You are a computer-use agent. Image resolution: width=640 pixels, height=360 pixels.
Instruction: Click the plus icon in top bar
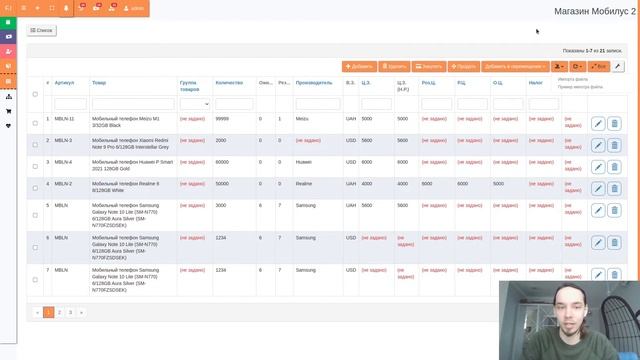click(38, 8)
